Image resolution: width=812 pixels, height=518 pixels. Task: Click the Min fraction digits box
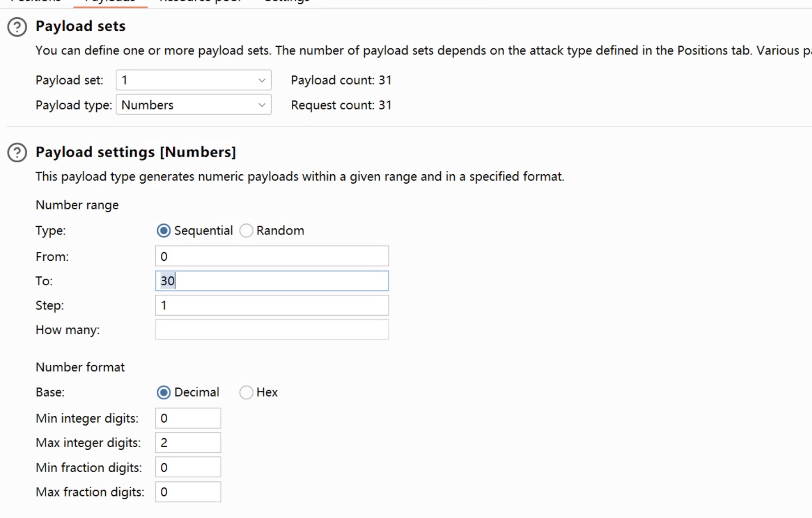188,467
